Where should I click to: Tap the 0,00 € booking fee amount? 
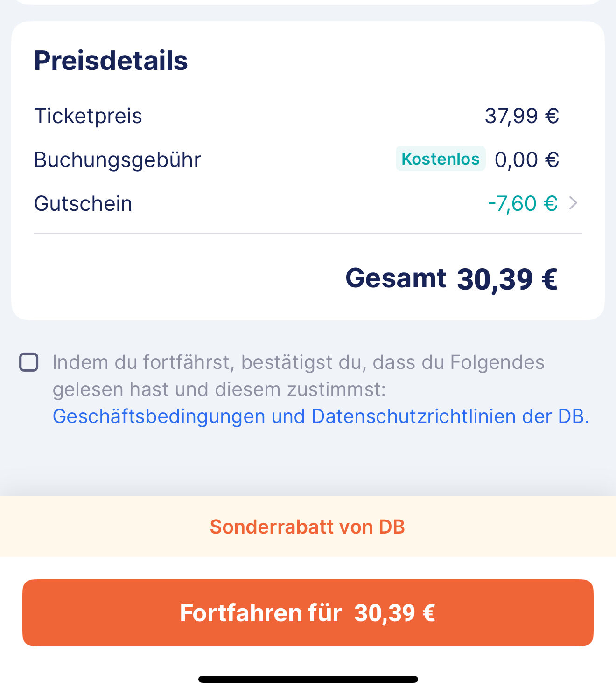[x=527, y=160]
